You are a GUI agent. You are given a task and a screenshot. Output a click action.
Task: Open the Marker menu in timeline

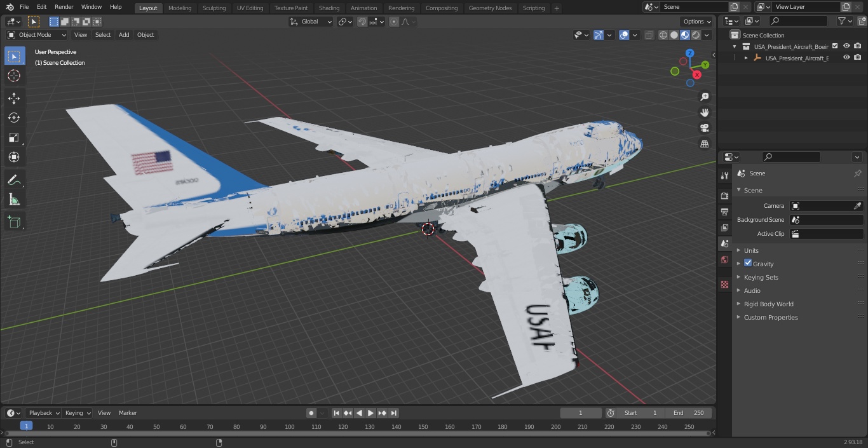(x=128, y=413)
